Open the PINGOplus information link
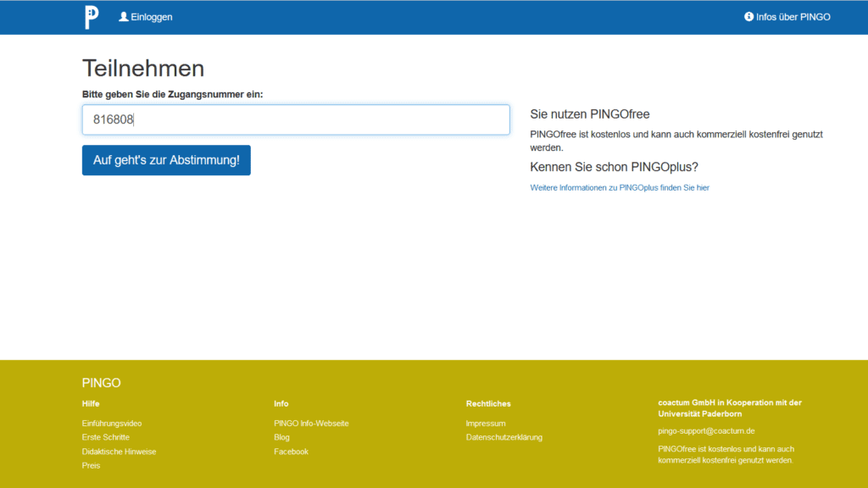This screenshot has height=488, width=868. tap(620, 187)
